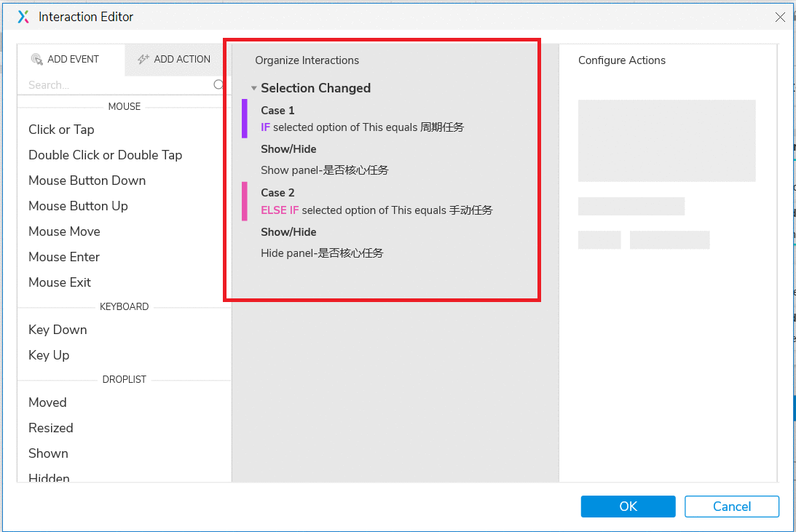The width and height of the screenshot is (796, 532).
Task: Add the Mouse Exit event
Action: pyautogui.click(x=60, y=282)
